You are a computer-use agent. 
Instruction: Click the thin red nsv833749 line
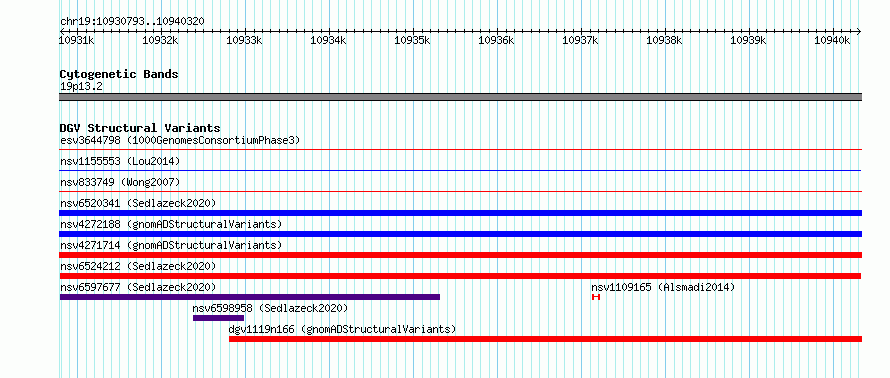(460, 192)
